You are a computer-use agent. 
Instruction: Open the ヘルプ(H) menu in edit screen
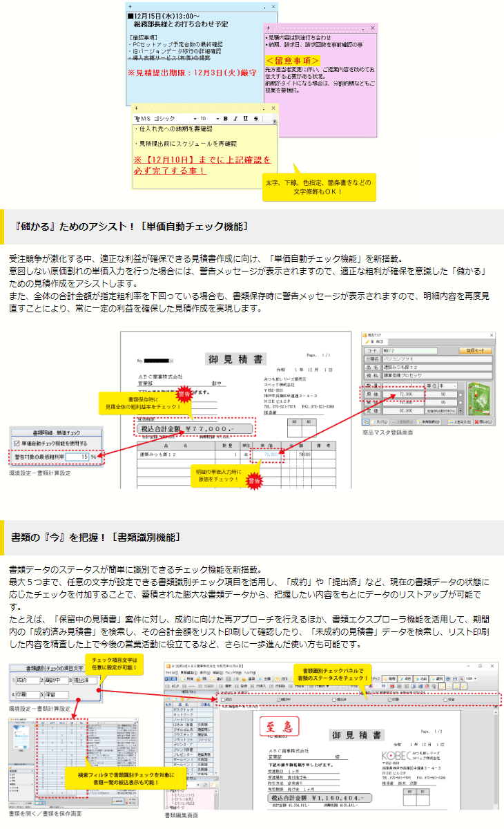tap(249, 671)
